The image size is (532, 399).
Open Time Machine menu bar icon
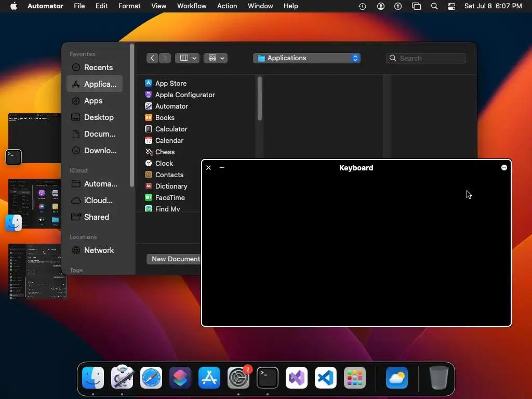(x=362, y=6)
